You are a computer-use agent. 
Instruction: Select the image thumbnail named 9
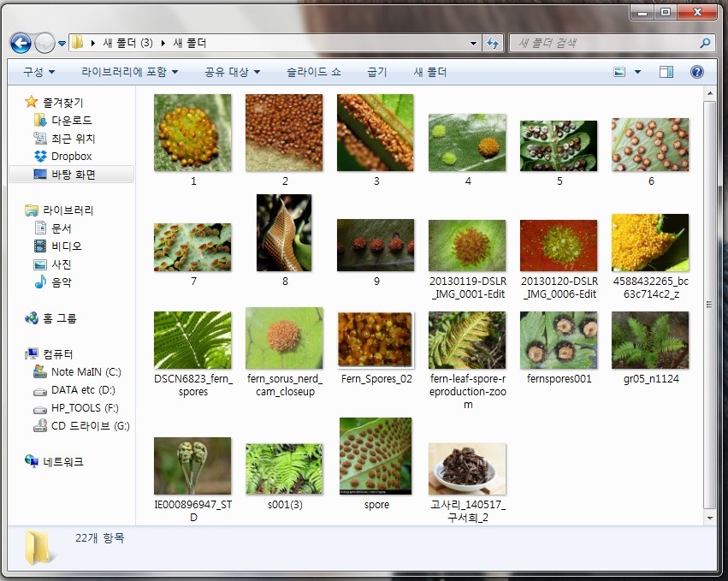(376, 246)
